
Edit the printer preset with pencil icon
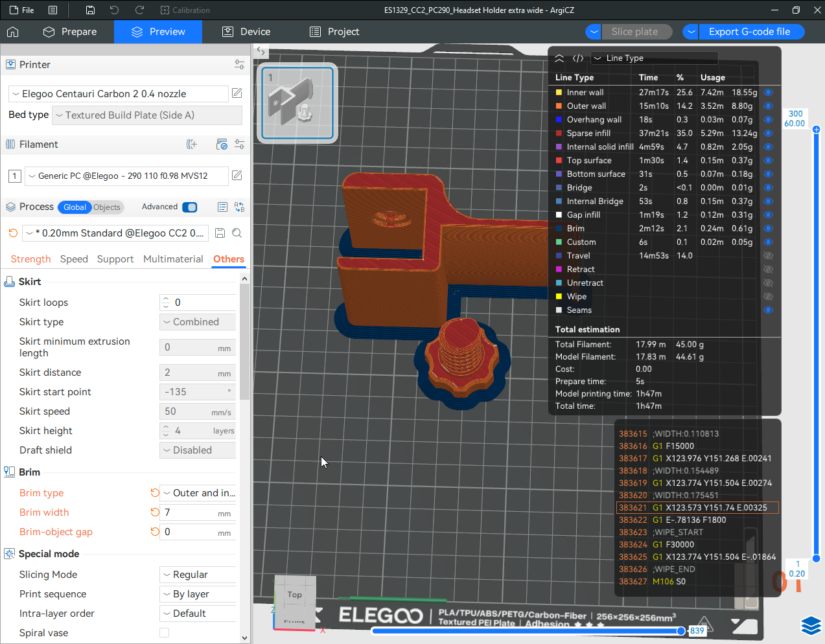tap(237, 93)
